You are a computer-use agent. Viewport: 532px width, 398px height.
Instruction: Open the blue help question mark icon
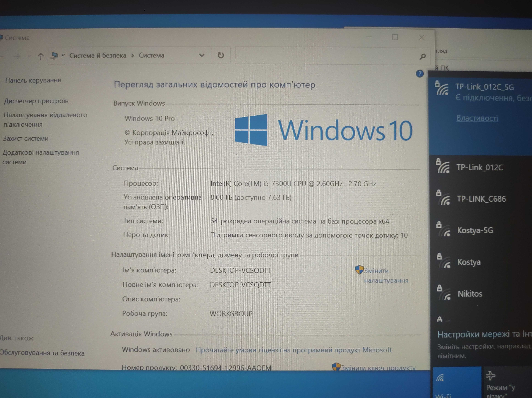coord(420,74)
